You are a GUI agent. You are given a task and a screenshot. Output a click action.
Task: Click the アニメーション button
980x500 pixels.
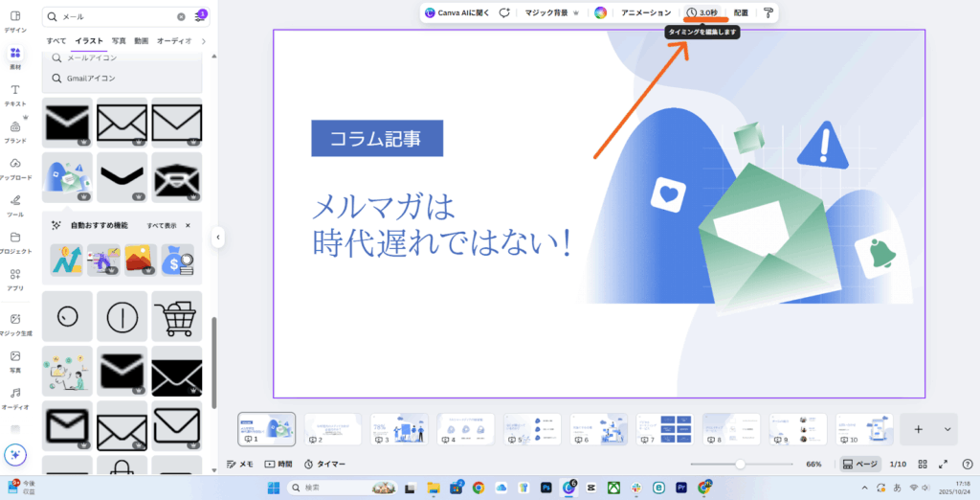pyautogui.click(x=646, y=12)
